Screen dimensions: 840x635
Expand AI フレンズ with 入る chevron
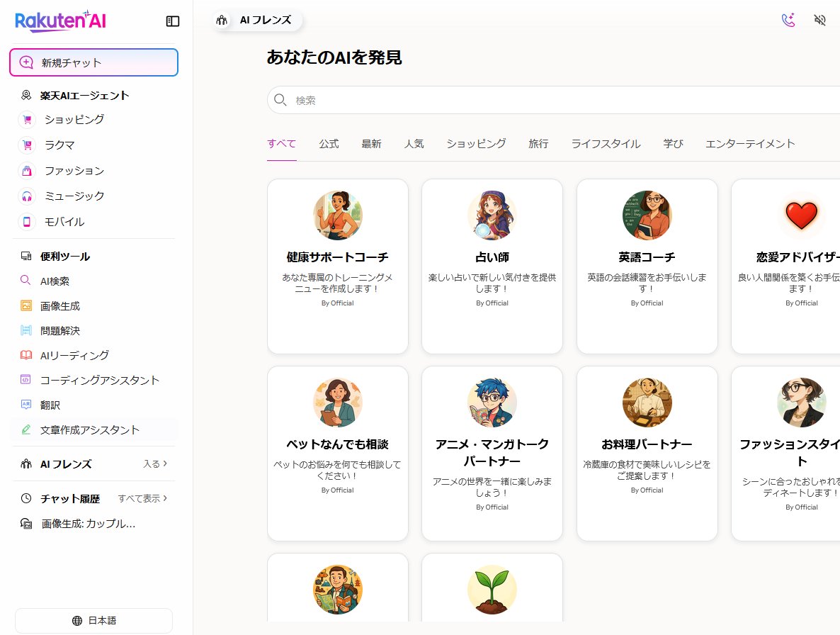[155, 464]
